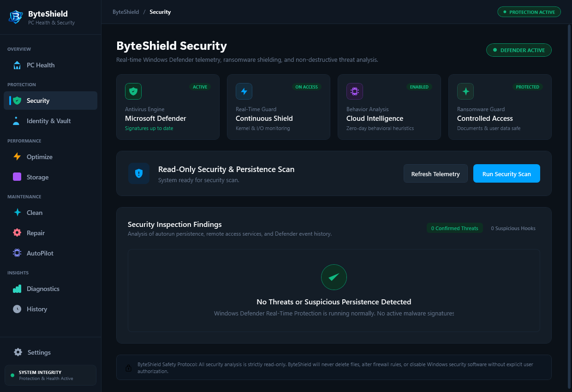Click the Identity & Vault person icon
Viewport: 572px width, 392px height.
coord(17,121)
